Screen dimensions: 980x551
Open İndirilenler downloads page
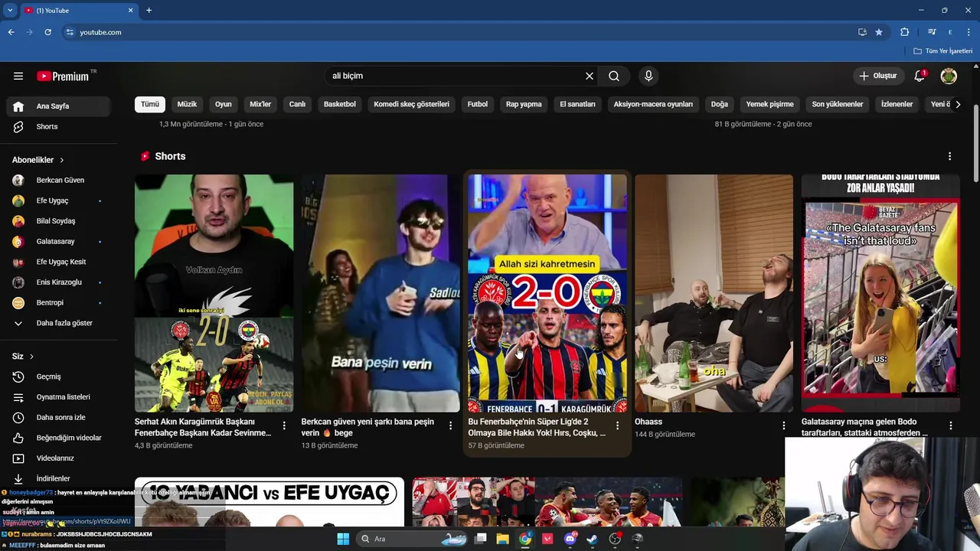[60, 478]
